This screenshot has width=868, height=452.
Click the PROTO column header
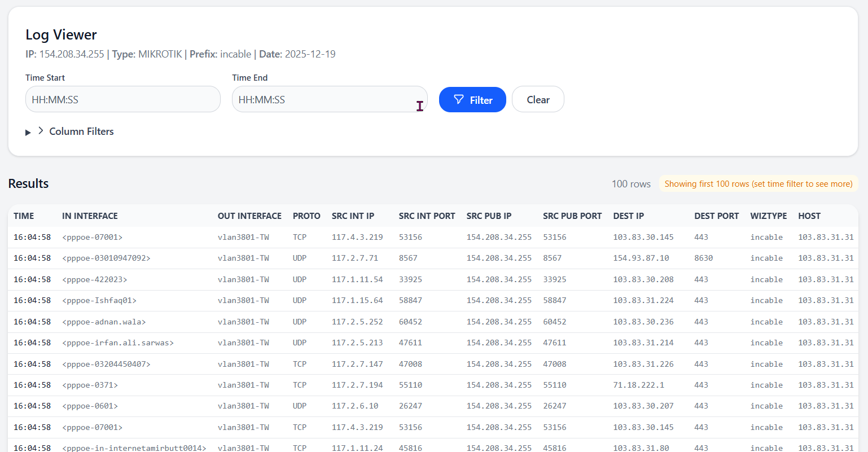[x=306, y=216]
